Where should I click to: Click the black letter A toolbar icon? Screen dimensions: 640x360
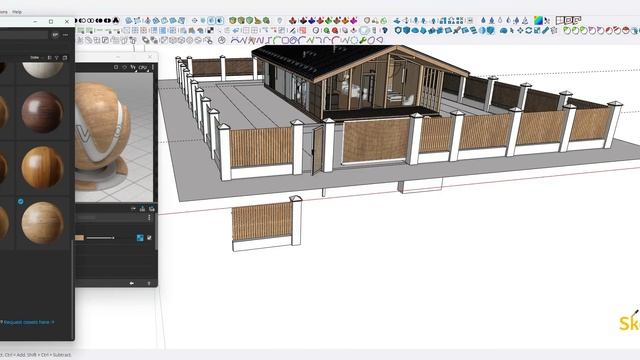tap(116, 20)
